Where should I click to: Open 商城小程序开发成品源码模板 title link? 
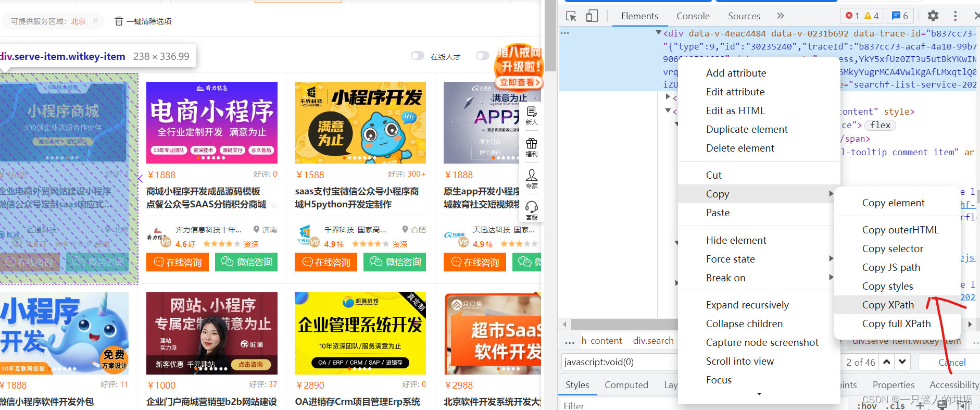click(206, 198)
